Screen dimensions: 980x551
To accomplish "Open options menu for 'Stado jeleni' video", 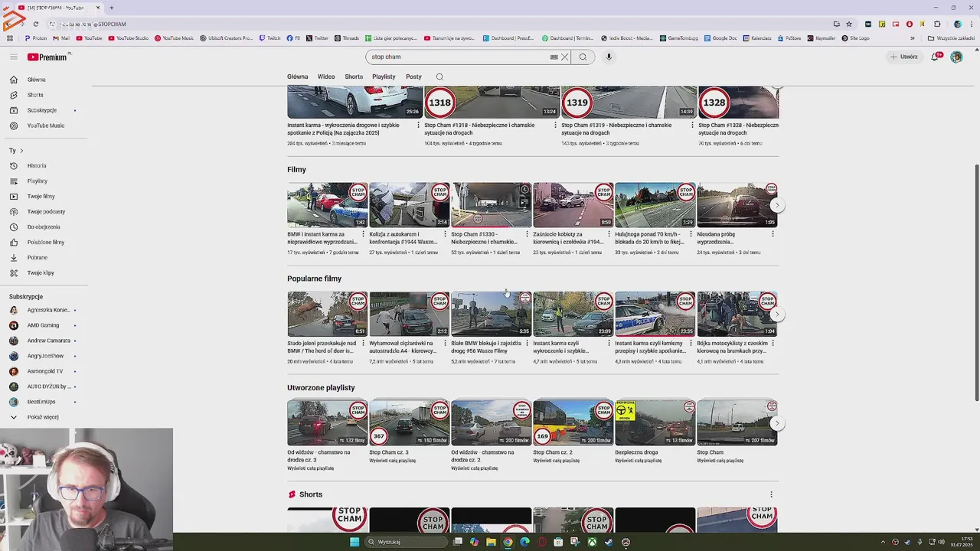I will click(x=363, y=343).
